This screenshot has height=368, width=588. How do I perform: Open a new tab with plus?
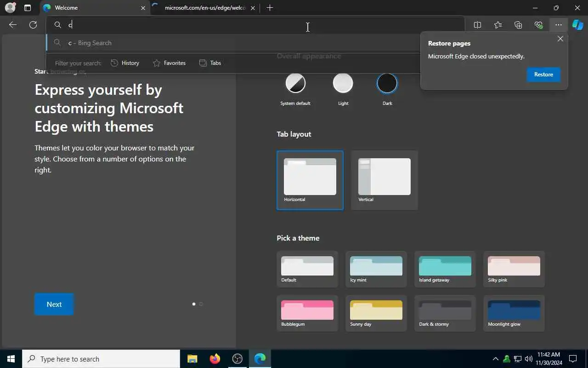point(270,8)
